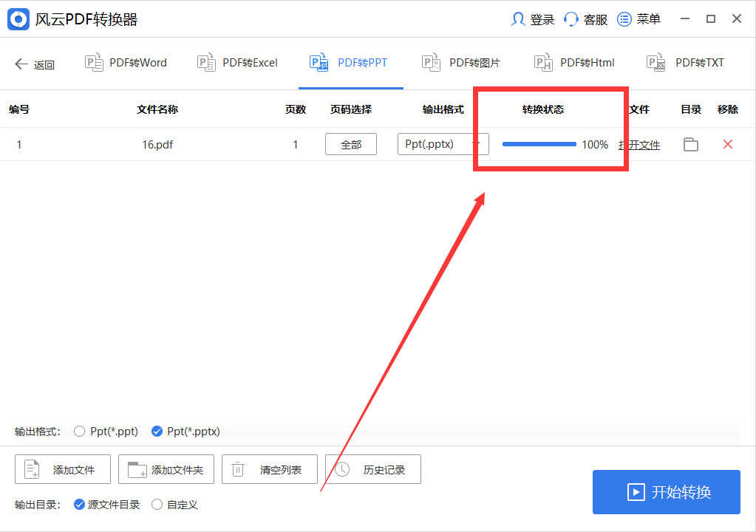Click the 编号 column header

coord(19,109)
